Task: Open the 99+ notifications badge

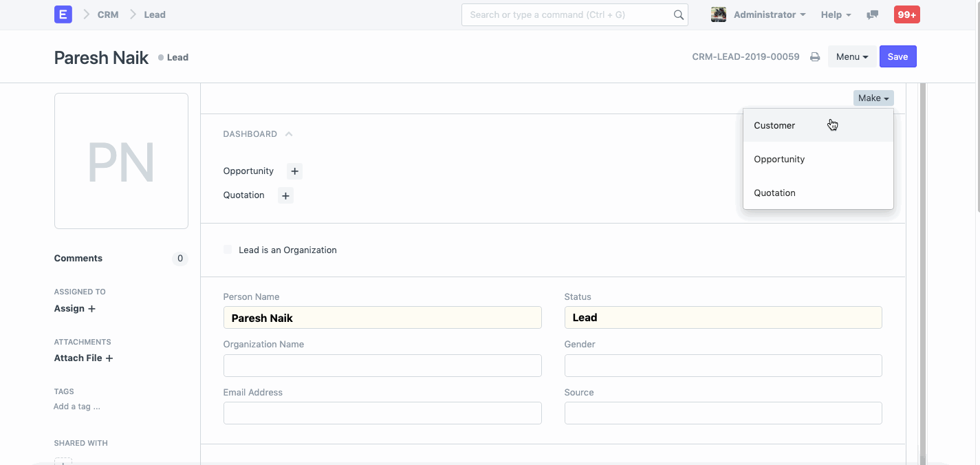Action: pos(906,14)
